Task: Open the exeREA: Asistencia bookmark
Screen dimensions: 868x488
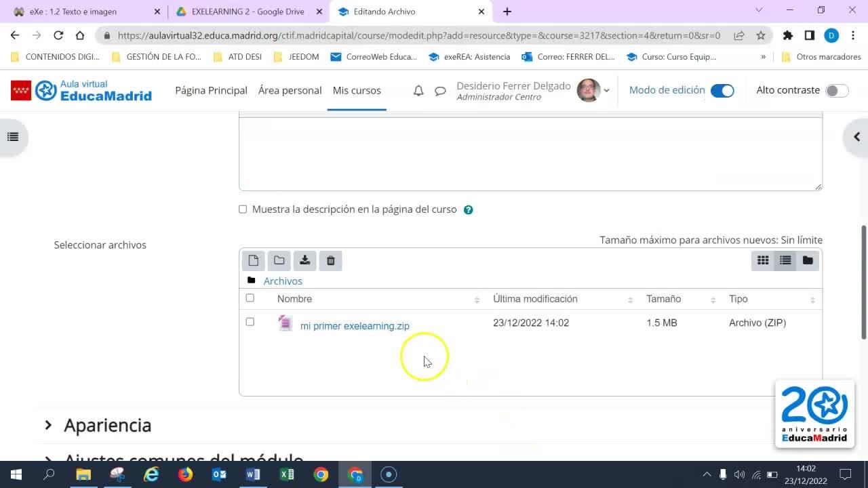Action: [x=469, y=57]
